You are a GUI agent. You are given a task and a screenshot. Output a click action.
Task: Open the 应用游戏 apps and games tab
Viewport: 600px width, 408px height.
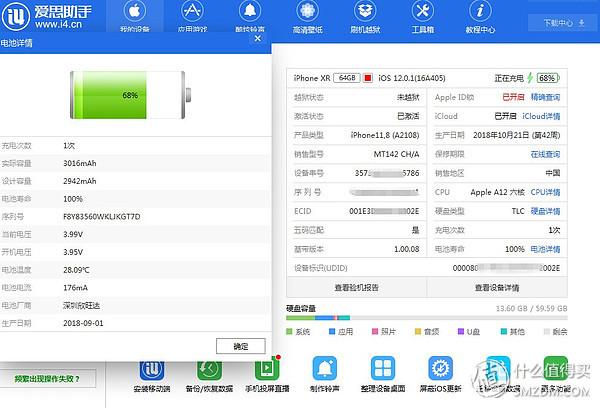coord(192,16)
